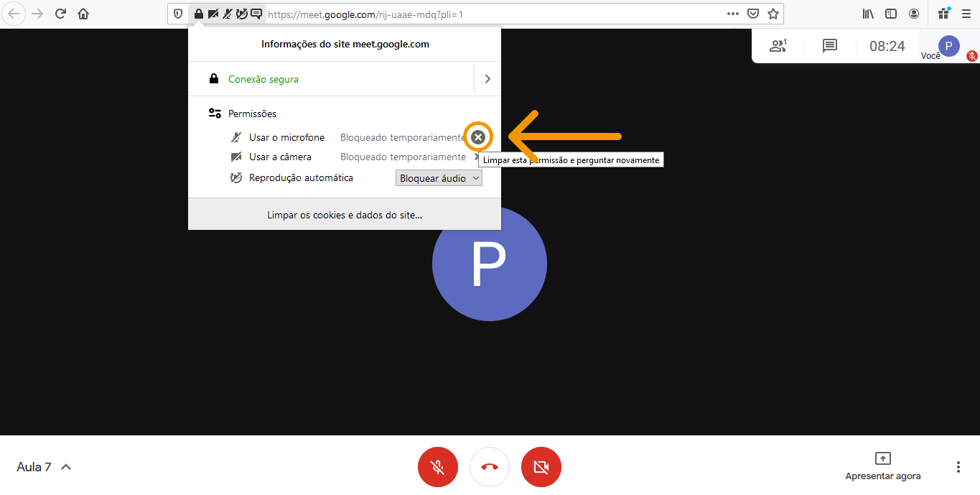This screenshot has width=980, height=495.
Task: Click the padlock site info icon
Action: coord(199,14)
